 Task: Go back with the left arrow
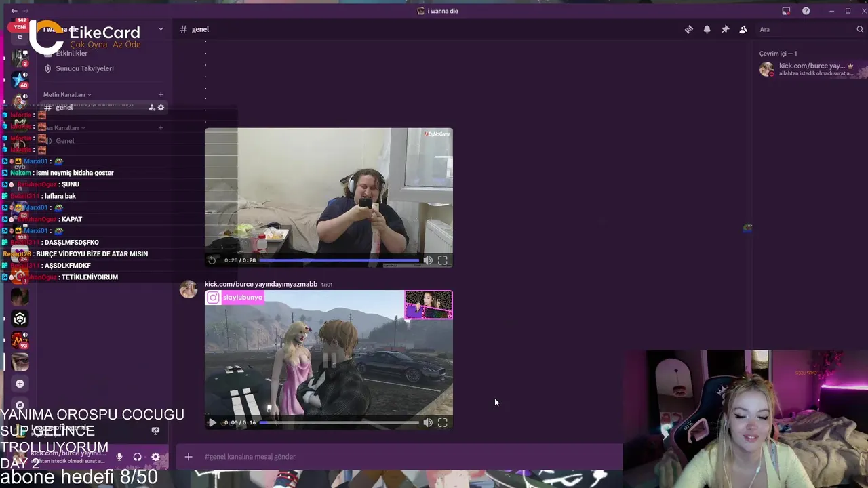pos(14,11)
